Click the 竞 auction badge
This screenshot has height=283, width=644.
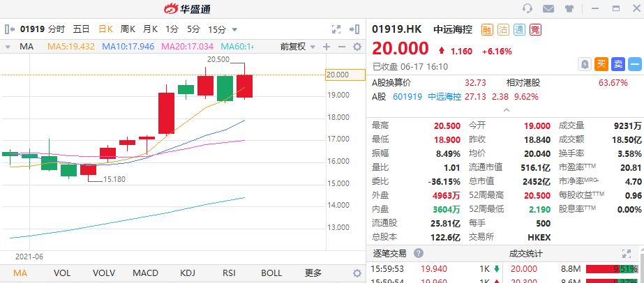click(535, 29)
